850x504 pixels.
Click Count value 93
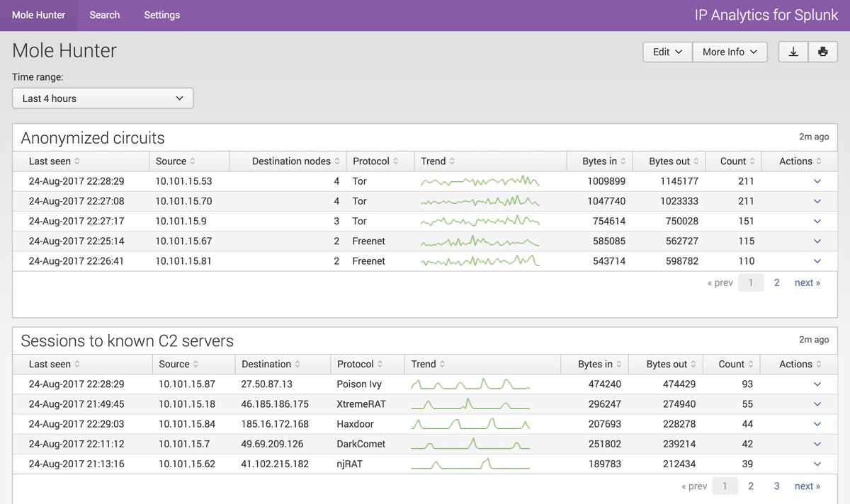(747, 384)
